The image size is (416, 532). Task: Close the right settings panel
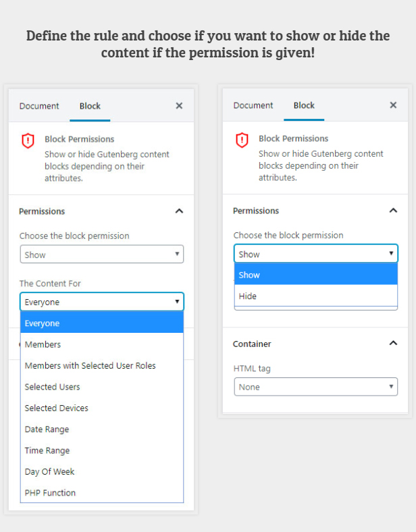point(393,105)
